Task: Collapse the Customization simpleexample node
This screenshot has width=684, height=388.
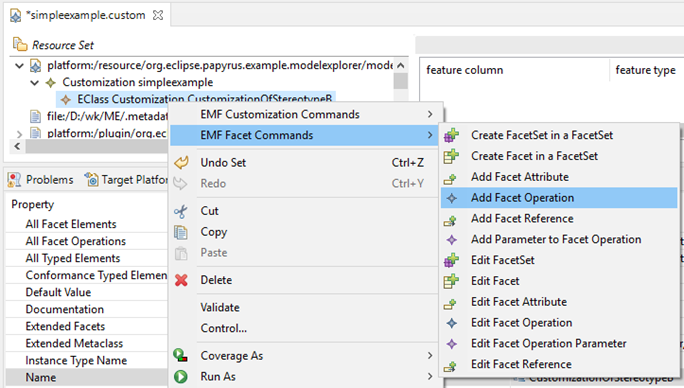Action: (x=35, y=82)
